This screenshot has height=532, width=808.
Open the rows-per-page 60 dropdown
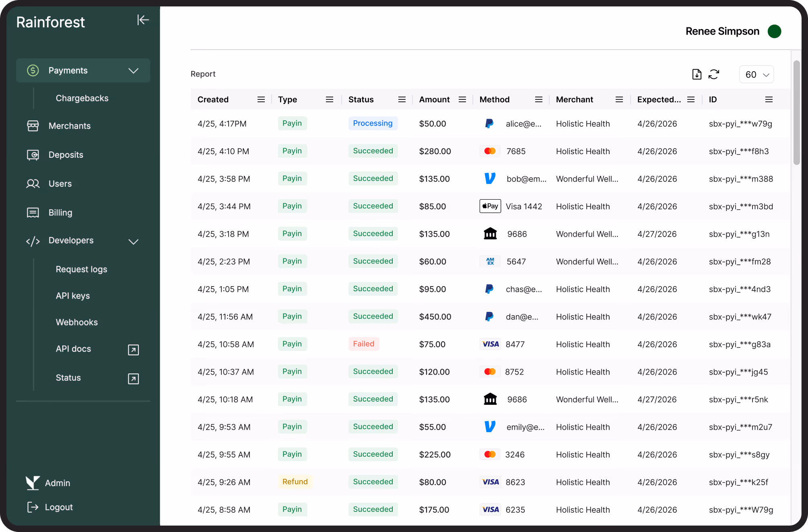756,74
